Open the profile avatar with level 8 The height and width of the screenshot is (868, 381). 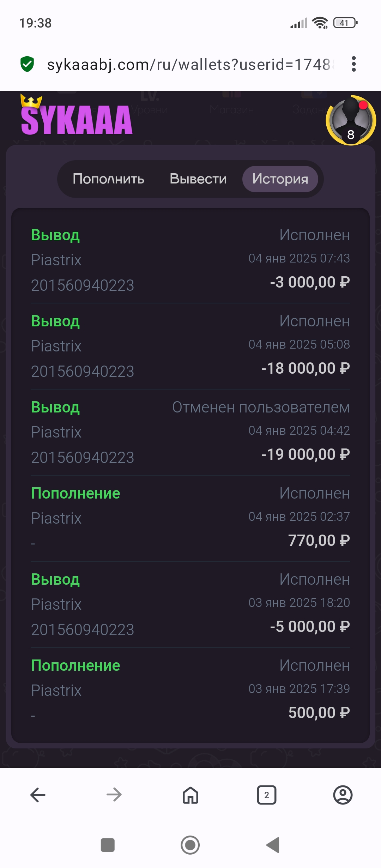tap(351, 121)
